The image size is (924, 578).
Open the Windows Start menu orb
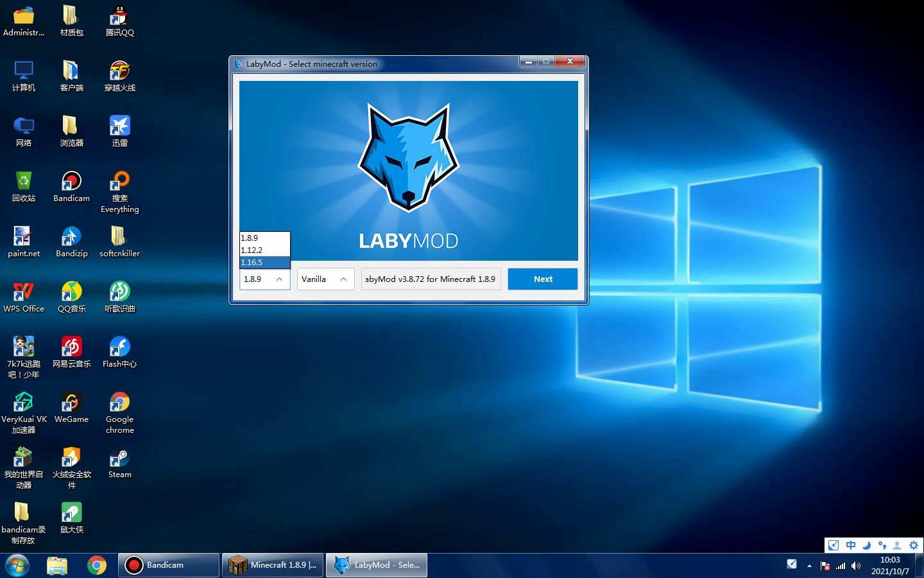17,565
